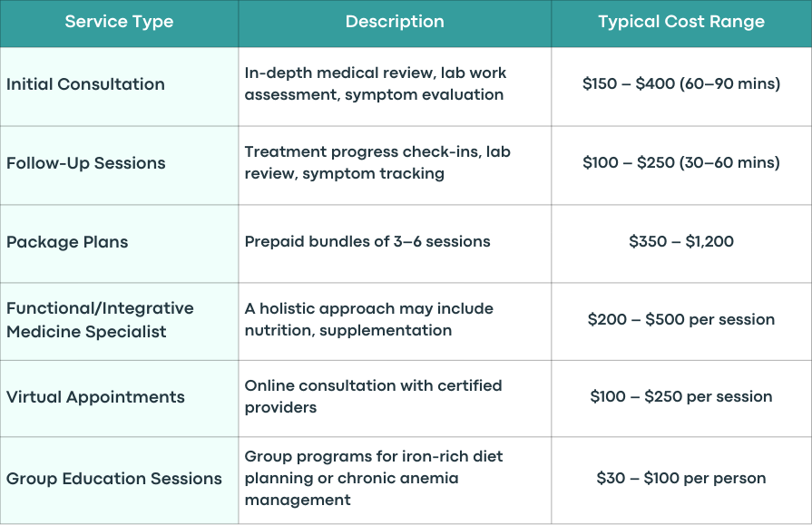This screenshot has width=812, height=525.
Task: Select the $150 – $400 cost cell
Action: (681, 84)
